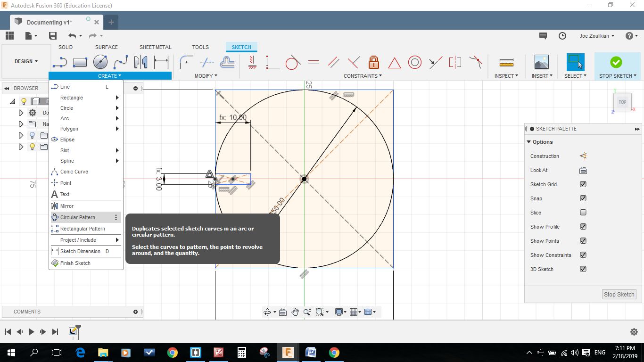
Task: Open the notifications comment icon
Action: coord(543,36)
